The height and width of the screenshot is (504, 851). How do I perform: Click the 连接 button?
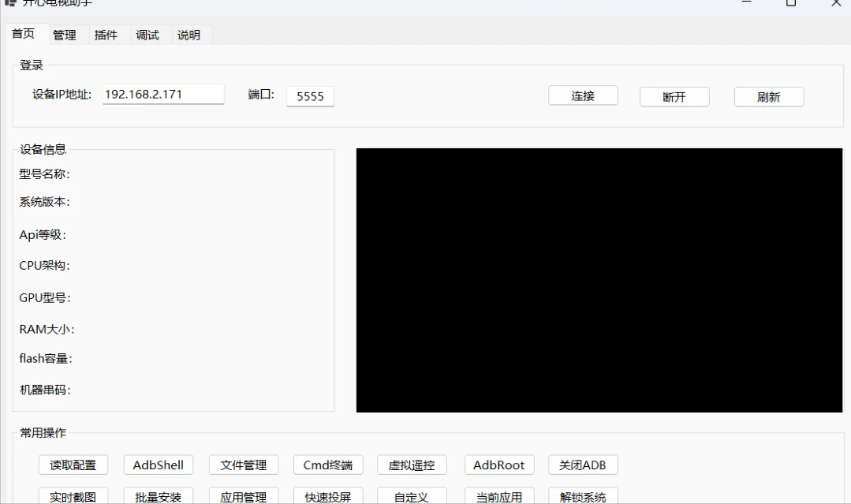coord(583,95)
